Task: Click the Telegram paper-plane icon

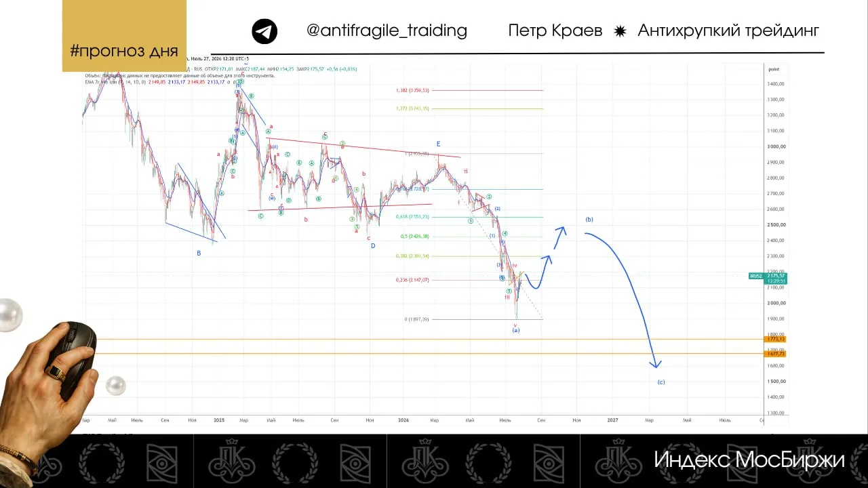Action: pos(264,31)
